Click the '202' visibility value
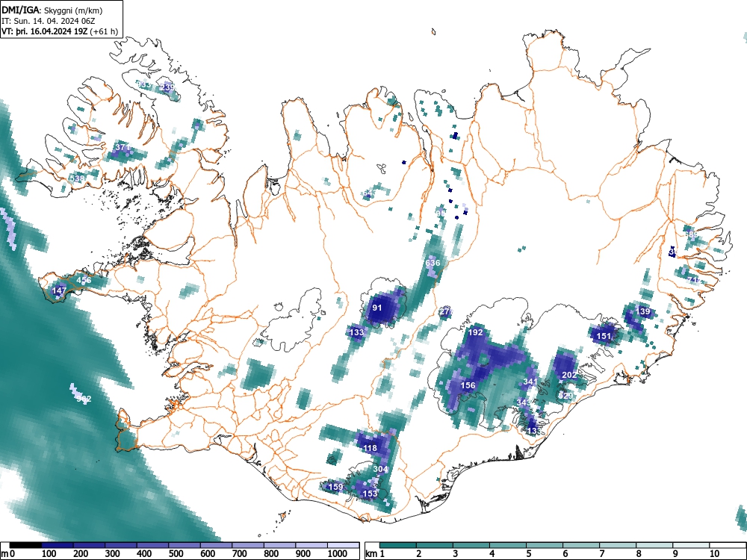The image size is (747, 560). 569,375
